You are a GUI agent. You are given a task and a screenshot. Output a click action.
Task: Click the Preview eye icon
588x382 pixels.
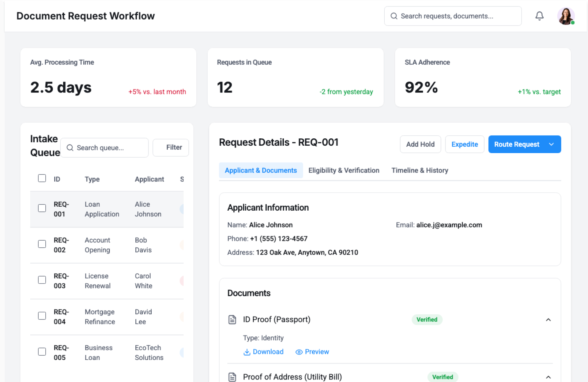coord(299,352)
